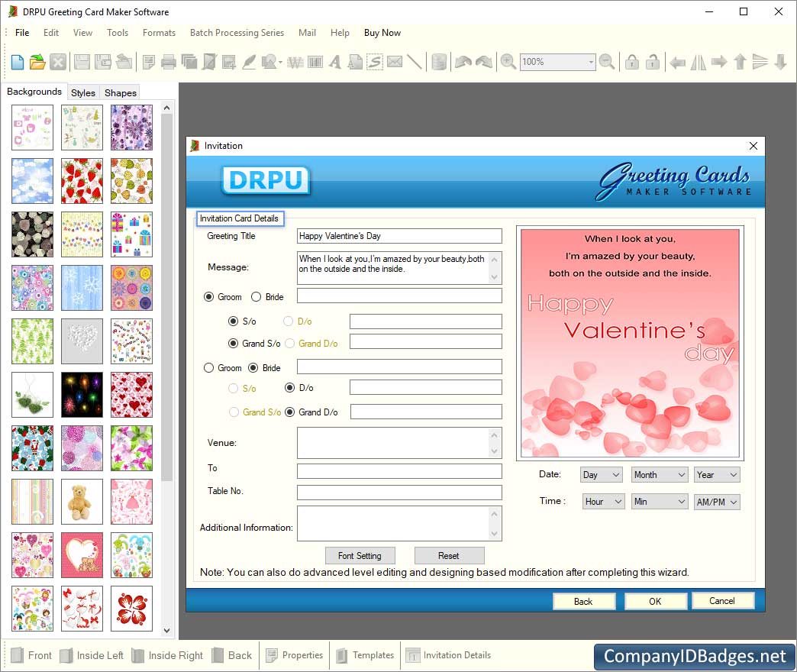Screen dimensions: 797x672
Task: Open the Help menu
Action: tap(340, 33)
